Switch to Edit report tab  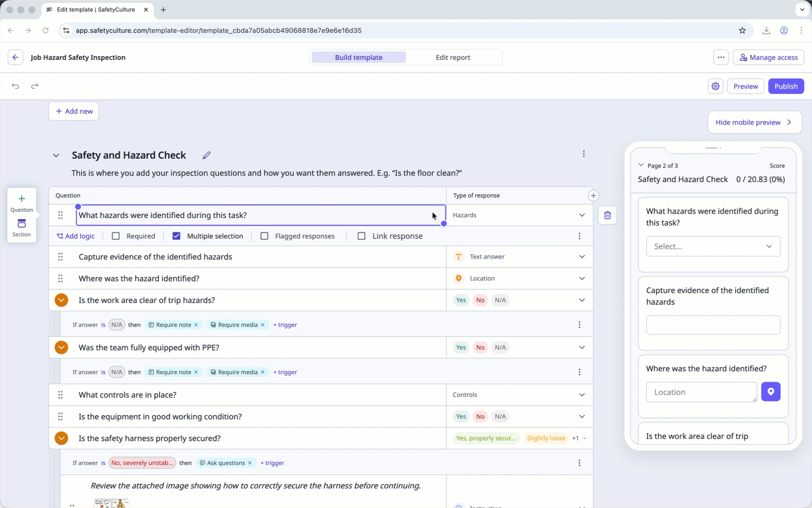pyautogui.click(x=453, y=57)
